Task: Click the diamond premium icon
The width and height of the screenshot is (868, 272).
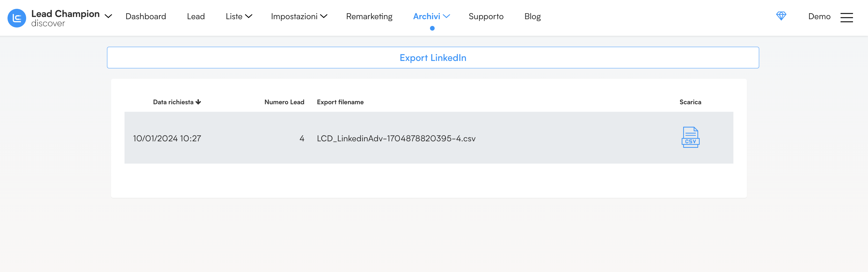Action: pyautogui.click(x=781, y=16)
